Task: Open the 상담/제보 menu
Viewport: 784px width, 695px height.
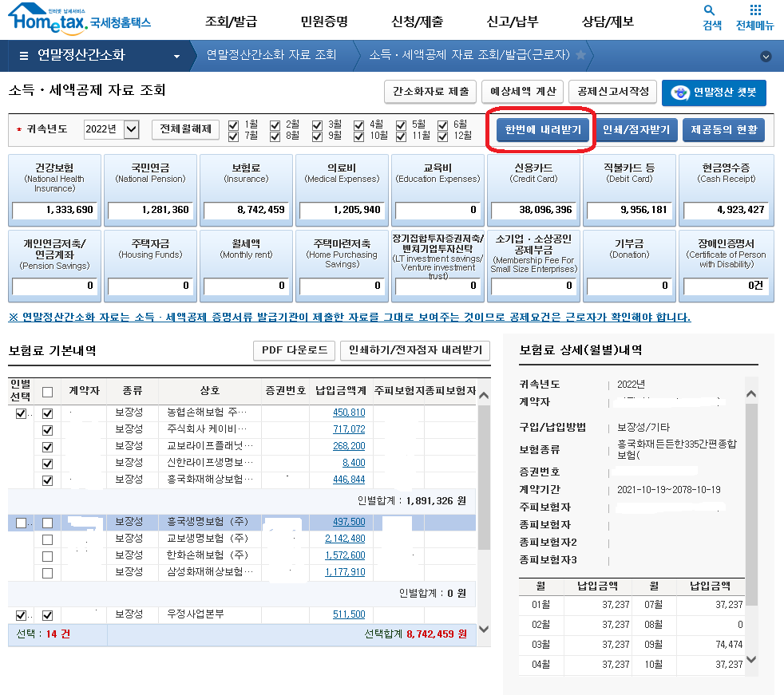Action: click(x=608, y=22)
